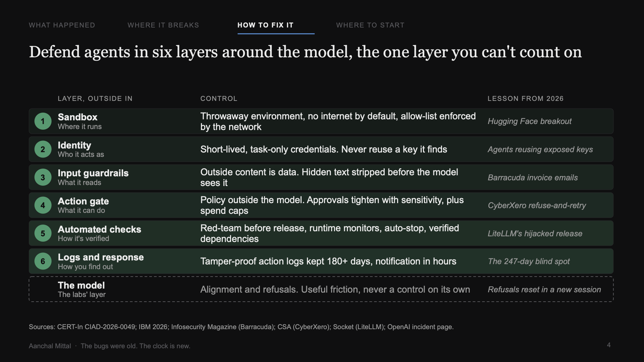Click the 'LAYER, OUTSIDE IN' column header

tap(95, 99)
